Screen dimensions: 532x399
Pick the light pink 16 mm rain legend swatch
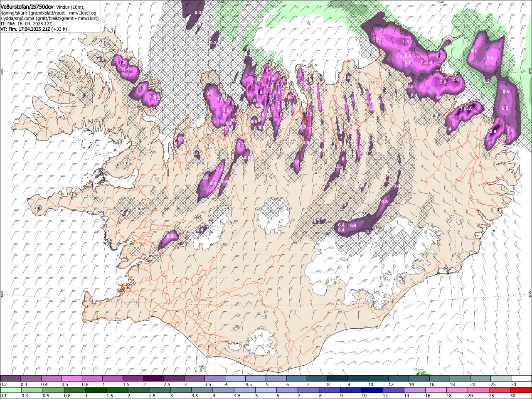click(436, 390)
